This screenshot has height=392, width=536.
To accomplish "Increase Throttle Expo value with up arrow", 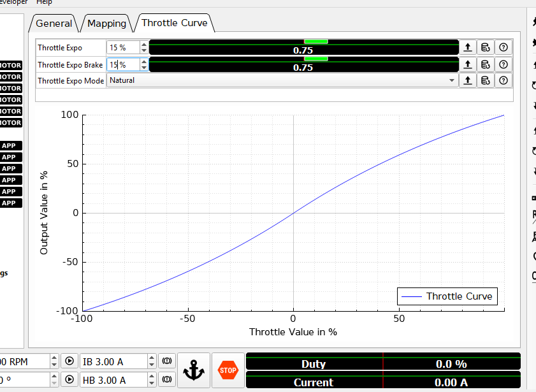I will point(144,45).
